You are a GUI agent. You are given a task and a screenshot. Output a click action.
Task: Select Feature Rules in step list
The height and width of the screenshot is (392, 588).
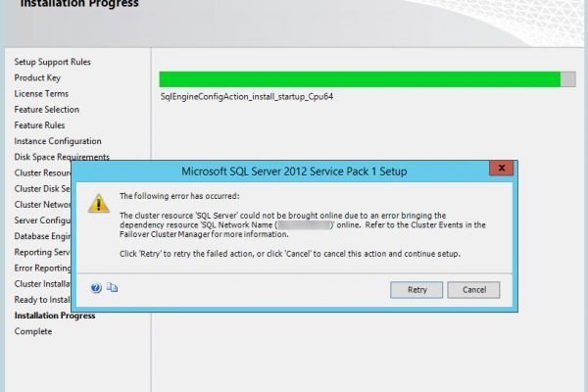pyautogui.click(x=39, y=125)
